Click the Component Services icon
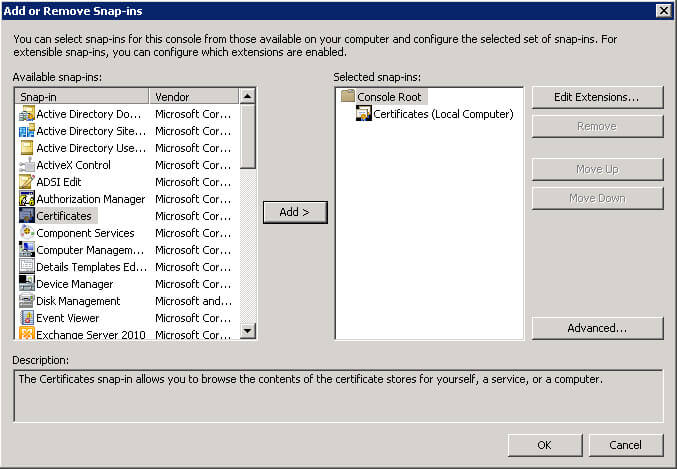Screen dimensions: 677x469 click(27, 233)
